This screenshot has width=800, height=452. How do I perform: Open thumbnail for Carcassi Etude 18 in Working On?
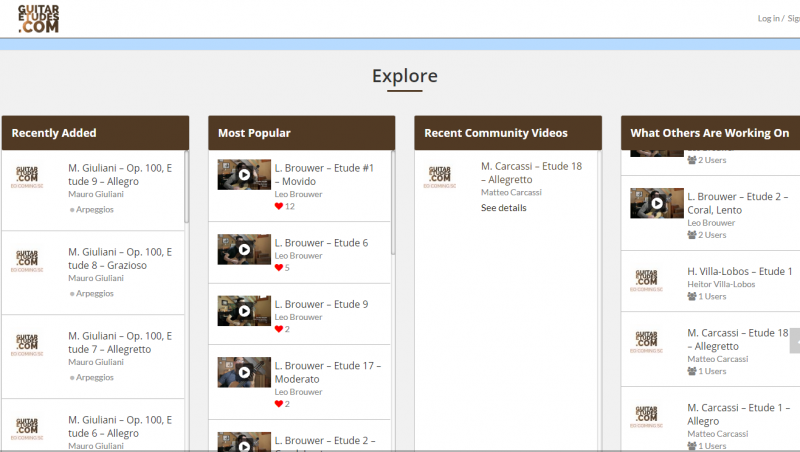click(x=646, y=341)
